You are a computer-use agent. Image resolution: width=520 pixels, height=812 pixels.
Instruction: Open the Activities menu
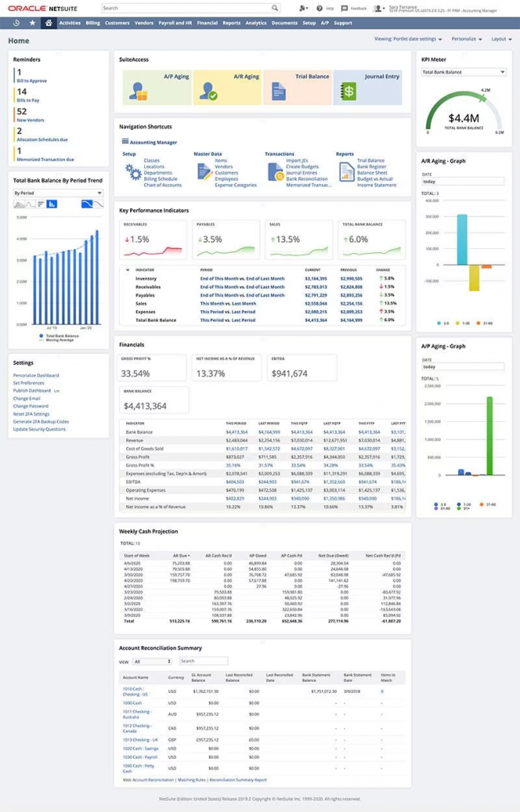point(70,23)
